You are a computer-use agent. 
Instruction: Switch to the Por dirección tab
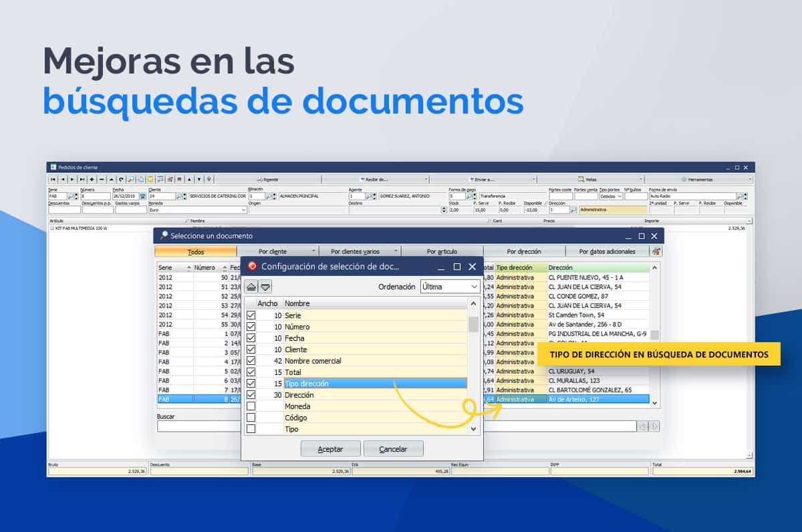click(524, 251)
